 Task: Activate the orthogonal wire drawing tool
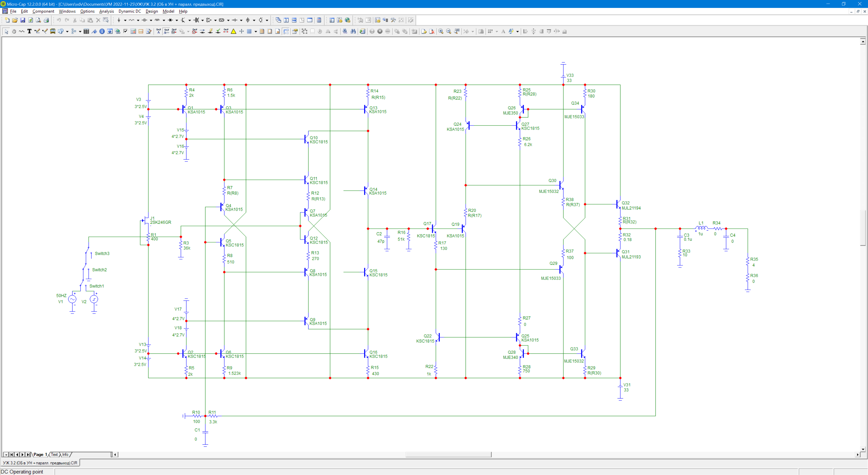click(37, 31)
